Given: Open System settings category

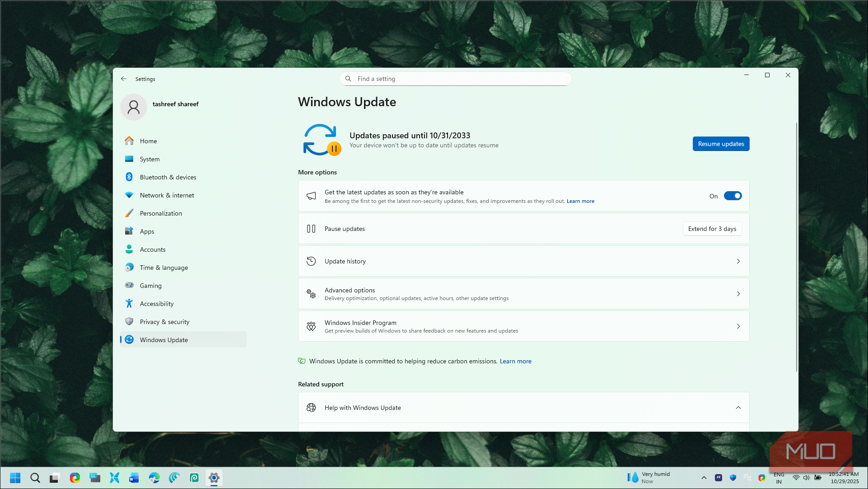Looking at the screenshot, I should 183,159.
